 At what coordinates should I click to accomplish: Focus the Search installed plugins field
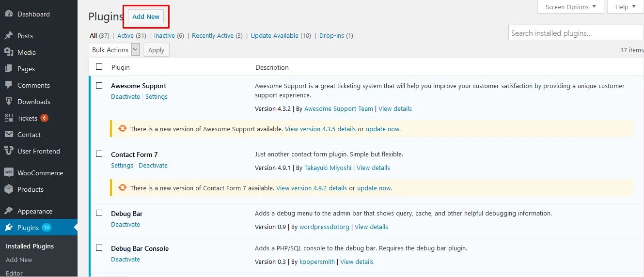[x=576, y=33]
